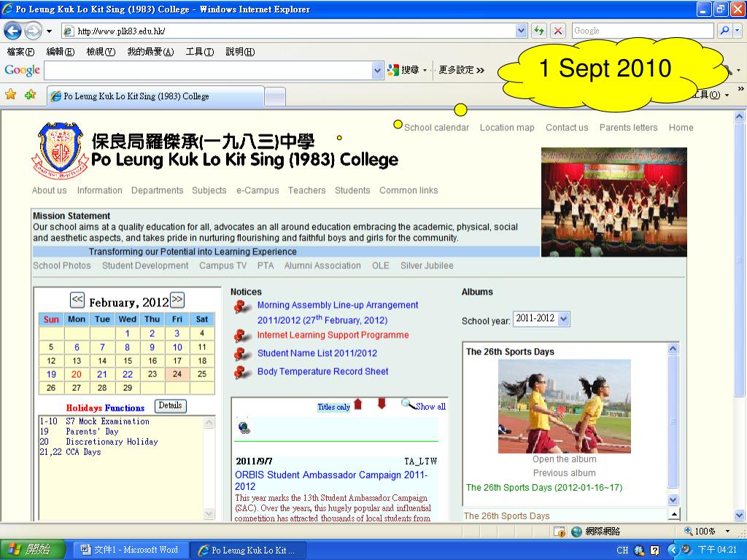Image resolution: width=747 pixels, height=560 pixels.
Task: Click the search magnifier icon
Action: pyautogui.click(x=724, y=31)
